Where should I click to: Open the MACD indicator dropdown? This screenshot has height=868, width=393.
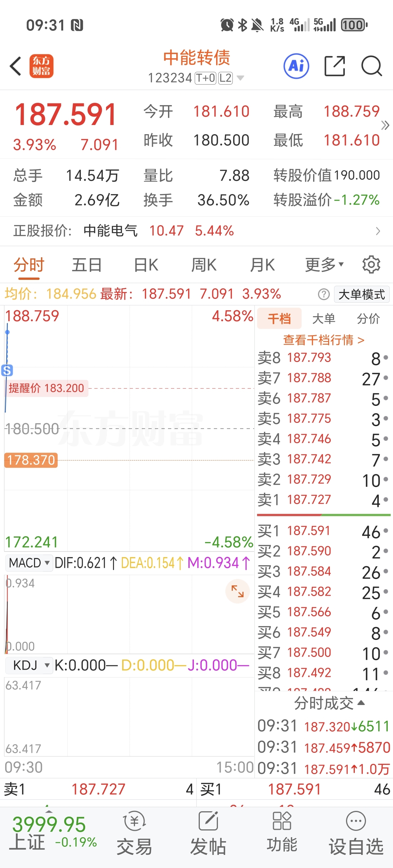click(29, 563)
